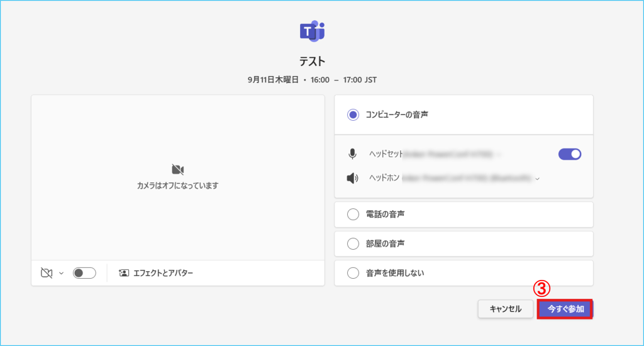The height and width of the screenshot is (346, 644).
Task: Click the Microsoft Teams logo
Action: [x=312, y=31]
